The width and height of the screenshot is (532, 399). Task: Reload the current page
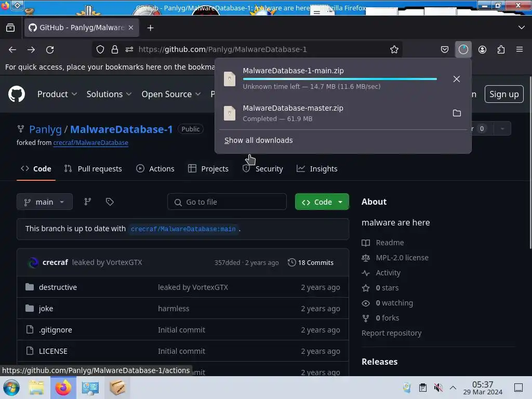[50, 49]
